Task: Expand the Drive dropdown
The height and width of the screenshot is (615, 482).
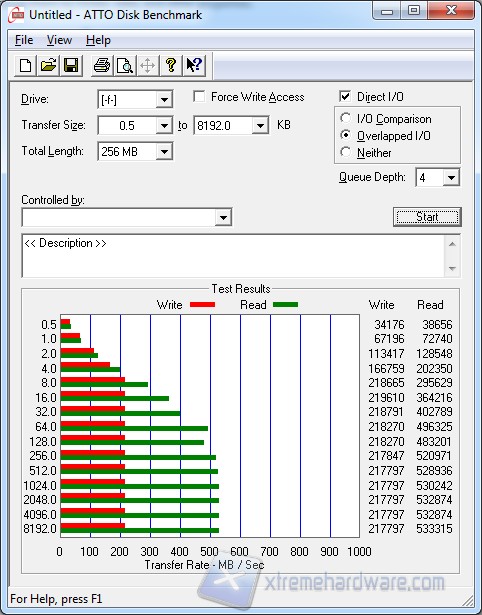Action: click(x=164, y=100)
